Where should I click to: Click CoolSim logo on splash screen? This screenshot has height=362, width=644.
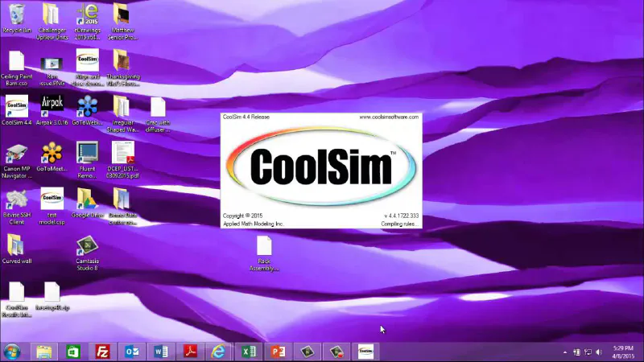click(x=320, y=167)
